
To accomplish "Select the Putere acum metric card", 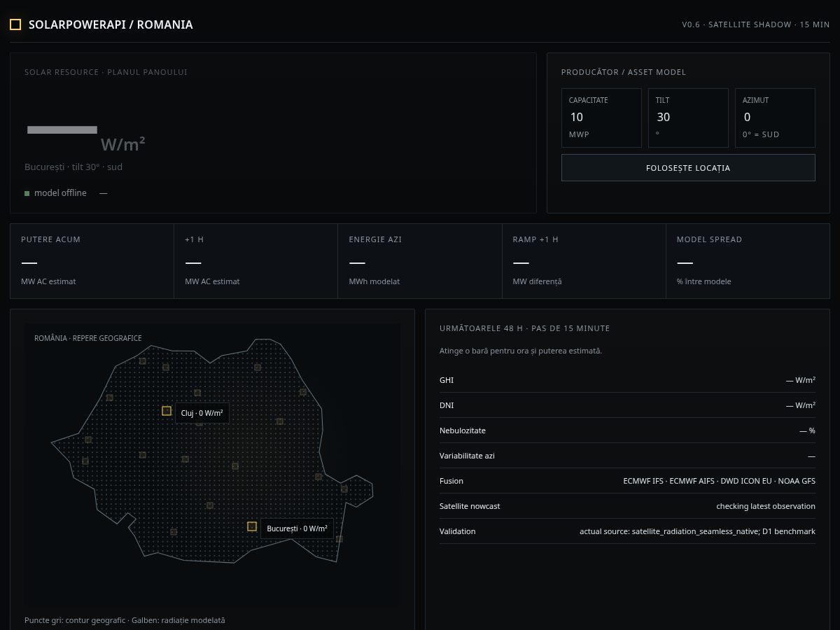I will [92, 261].
